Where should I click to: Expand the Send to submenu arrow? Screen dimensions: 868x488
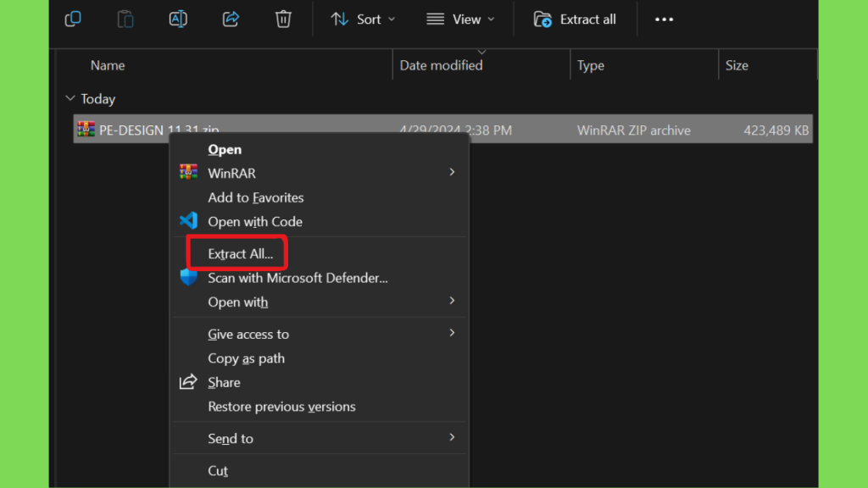click(x=453, y=438)
